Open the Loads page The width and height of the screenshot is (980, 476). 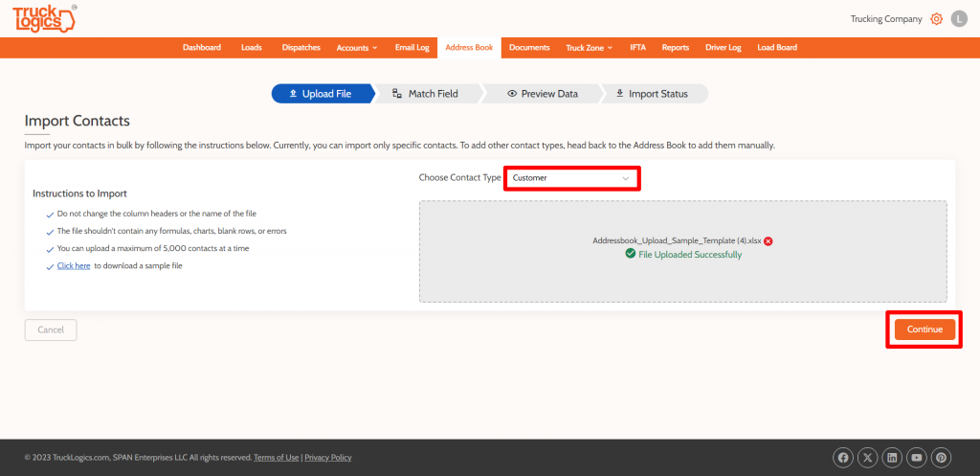pyautogui.click(x=252, y=48)
